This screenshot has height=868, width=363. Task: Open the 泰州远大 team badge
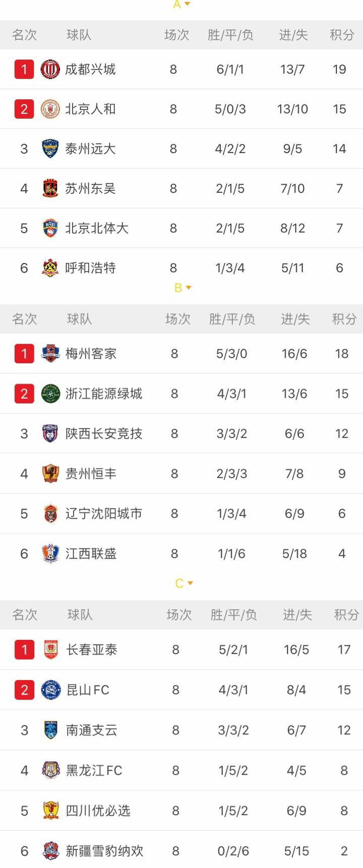(x=50, y=149)
